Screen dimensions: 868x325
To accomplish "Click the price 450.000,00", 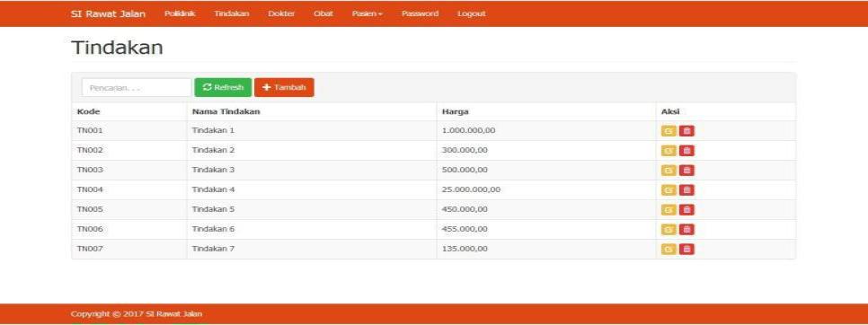I will click(465, 209).
